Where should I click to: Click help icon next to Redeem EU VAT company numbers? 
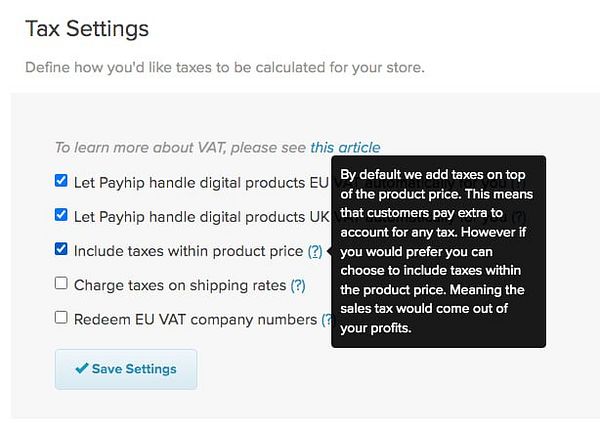point(326,320)
